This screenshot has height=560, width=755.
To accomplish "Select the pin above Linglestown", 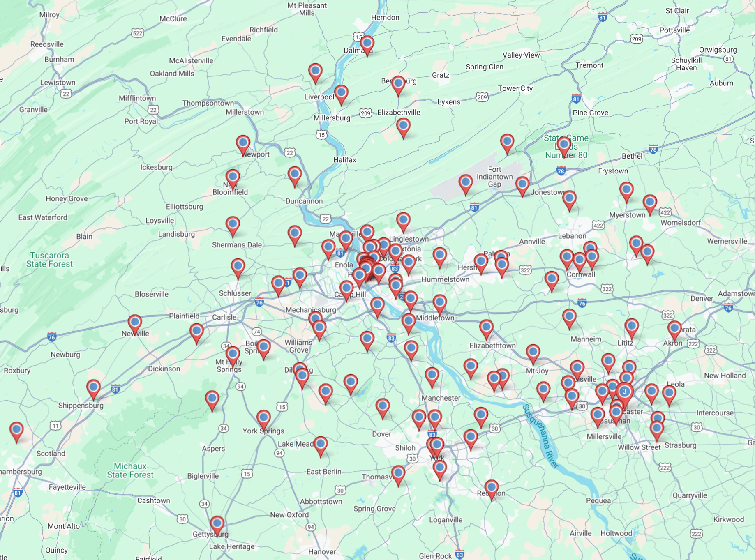I will (403, 221).
